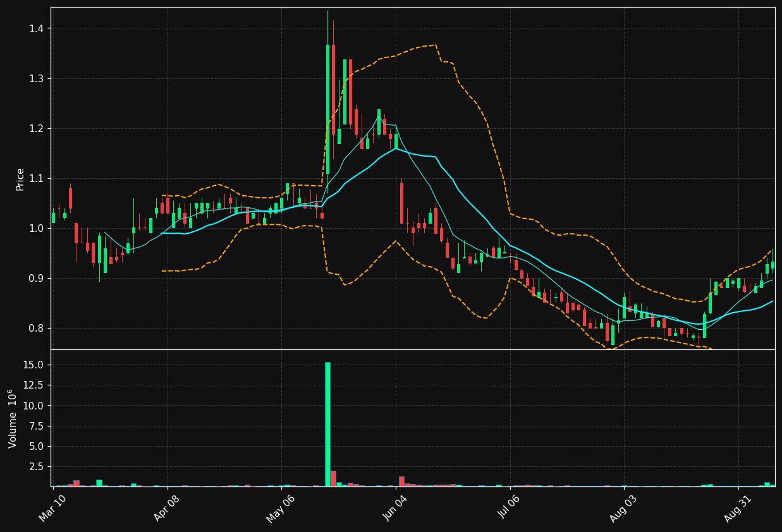Click the 0.8 price axis value
The image size is (782, 532).
(x=36, y=328)
